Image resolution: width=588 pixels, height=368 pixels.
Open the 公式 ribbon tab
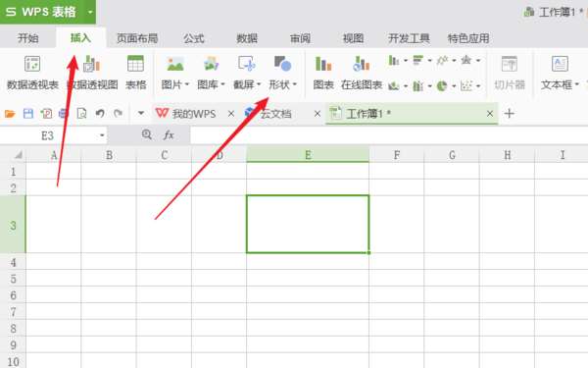click(193, 38)
